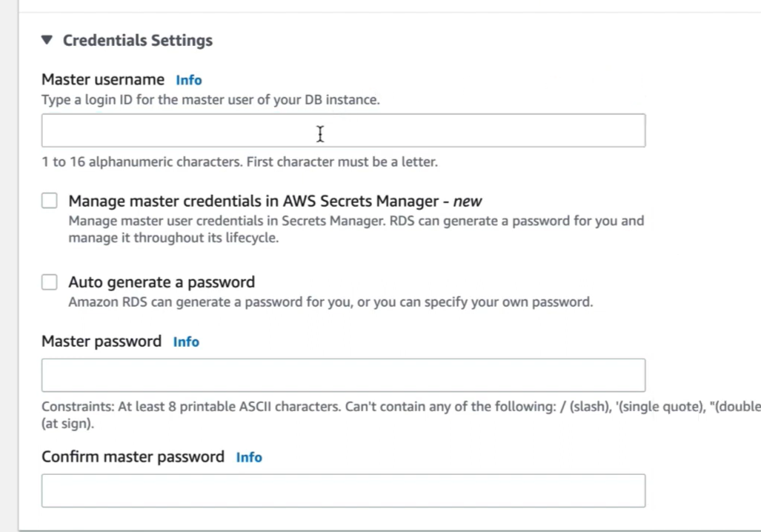This screenshot has width=761, height=532.
Task: Focus the Master username text field
Action: pos(343,130)
